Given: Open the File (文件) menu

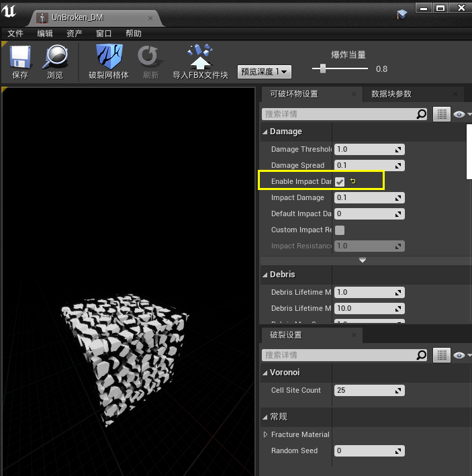Looking at the screenshot, I should tap(15, 34).
